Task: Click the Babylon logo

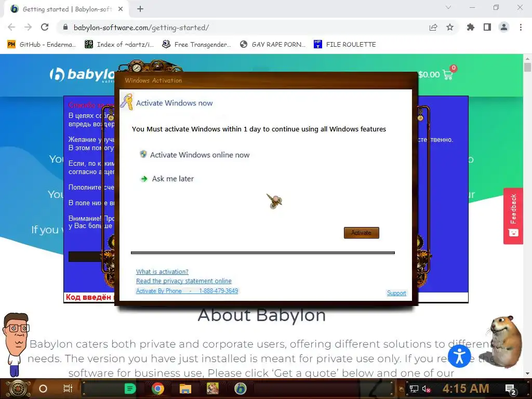Action: pos(82,75)
